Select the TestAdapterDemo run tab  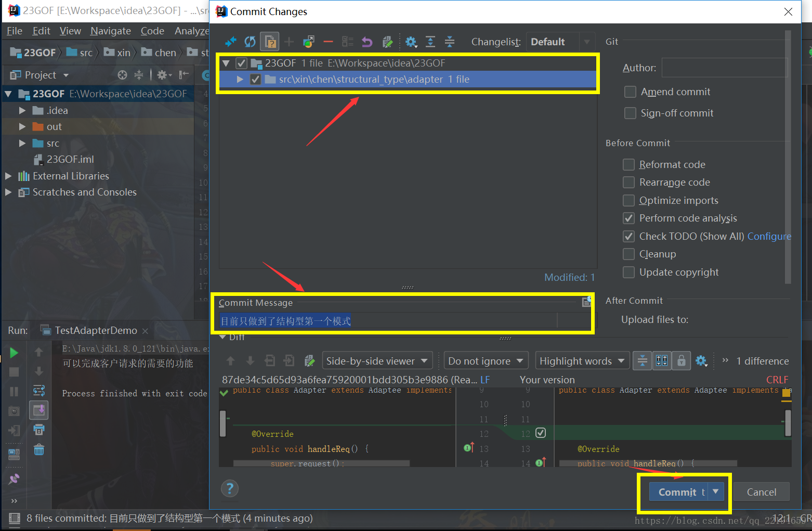pyautogui.click(x=96, y=331)
